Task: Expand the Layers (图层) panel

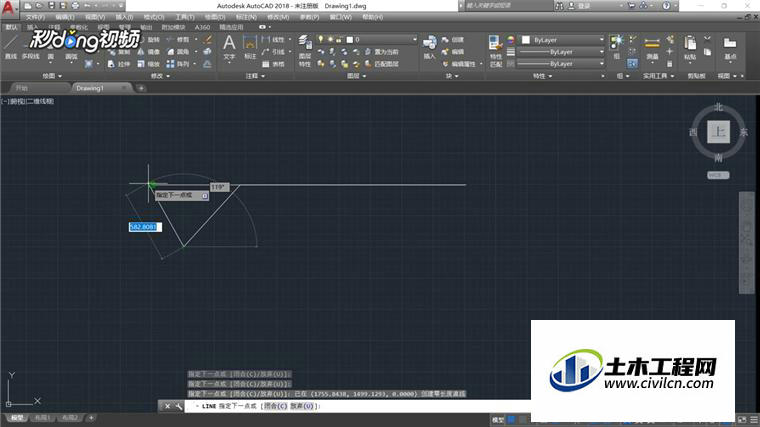Action: pos(357,76)
